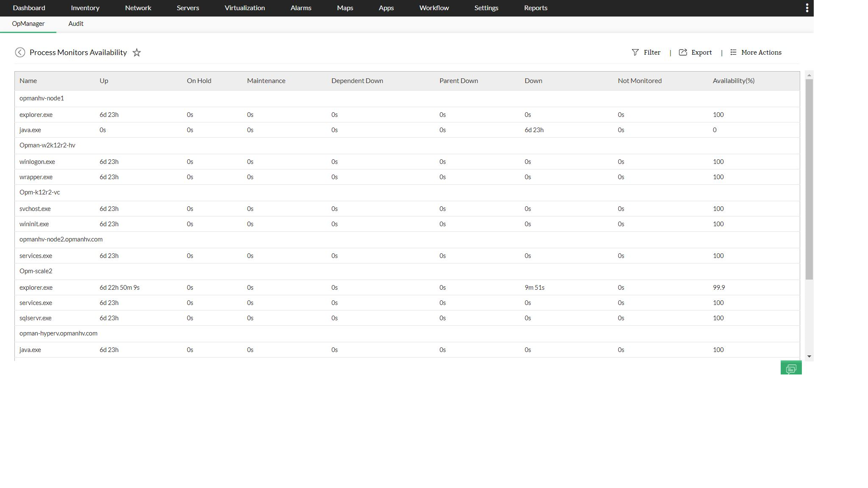Viewport: 868px width, 488px height.
Task: Open the Alarms menu
Action: (300, 8)
